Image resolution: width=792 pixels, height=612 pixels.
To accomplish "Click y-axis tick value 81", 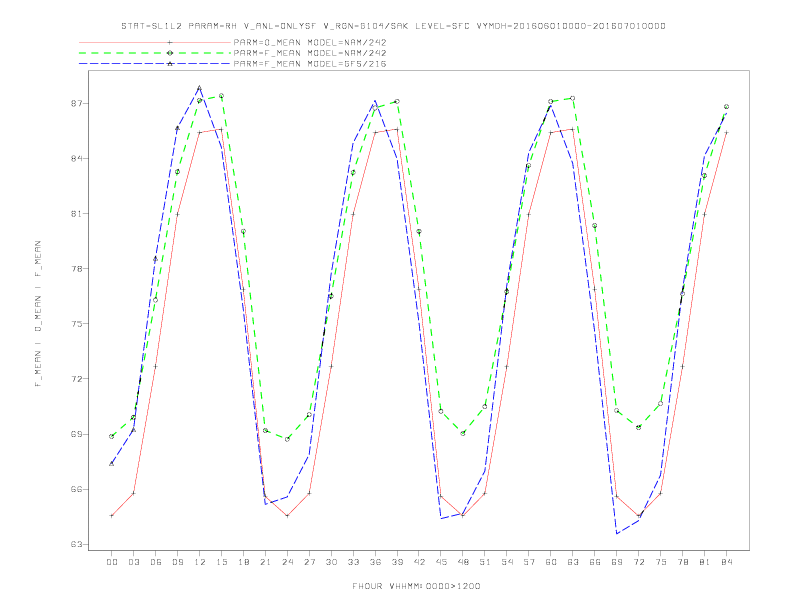I will click(76, 214).
